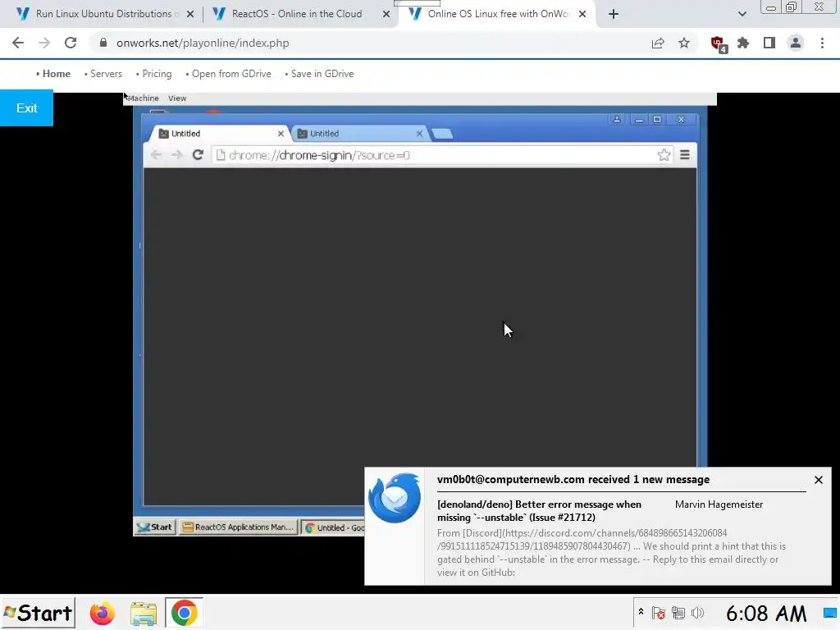Screen dimensions: 840x630
Task: Go back in the outer browser
Action: tap(18, 43)
